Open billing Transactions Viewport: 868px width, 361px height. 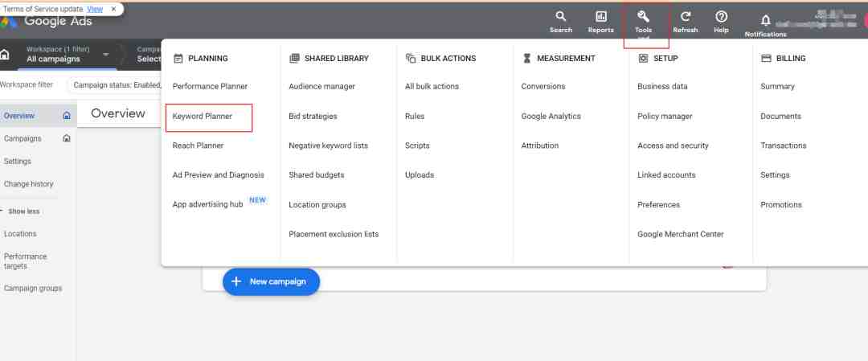[x=784, y=146]
